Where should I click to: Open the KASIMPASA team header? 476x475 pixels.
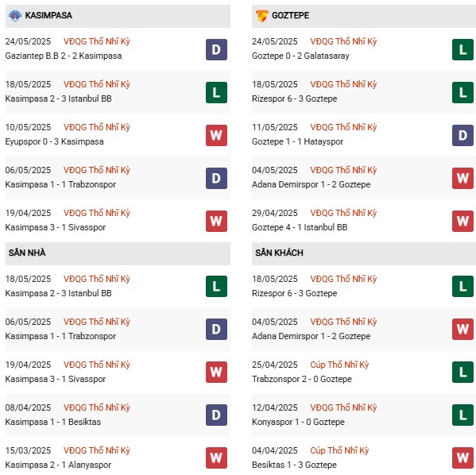pos(118,16)
